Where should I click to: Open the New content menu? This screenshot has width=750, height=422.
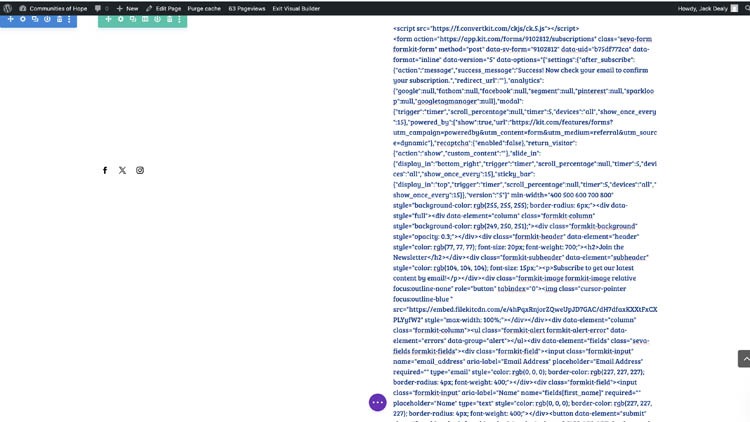pyautogui.click(x=127, y=8)
